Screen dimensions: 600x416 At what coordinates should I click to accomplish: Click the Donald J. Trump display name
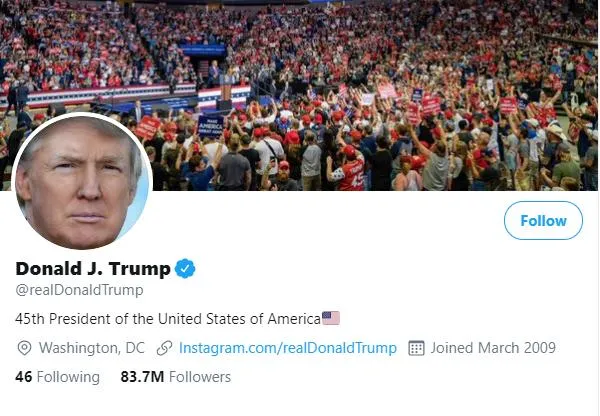(93, 269)
